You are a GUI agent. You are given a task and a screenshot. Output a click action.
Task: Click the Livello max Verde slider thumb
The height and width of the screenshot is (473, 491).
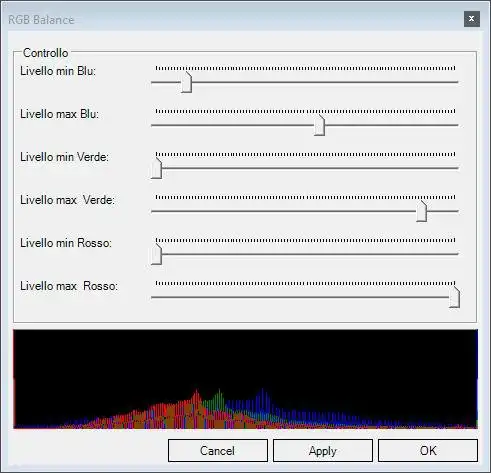[x=422, y=211]
